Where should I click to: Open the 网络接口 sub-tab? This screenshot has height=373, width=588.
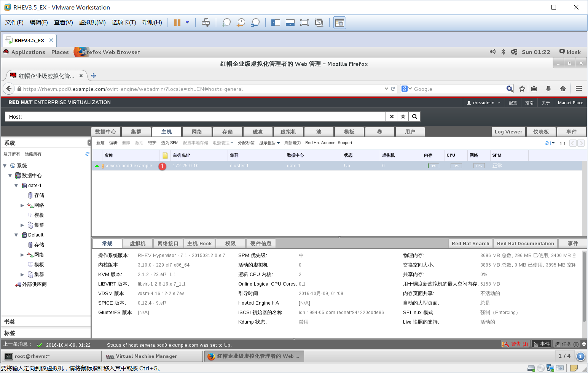(168, 243)
